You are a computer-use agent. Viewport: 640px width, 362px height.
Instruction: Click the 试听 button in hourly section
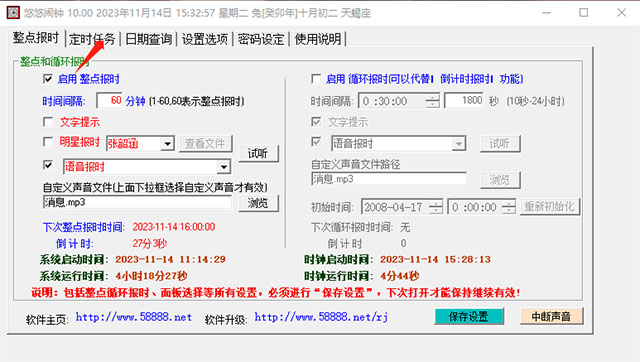258,153
